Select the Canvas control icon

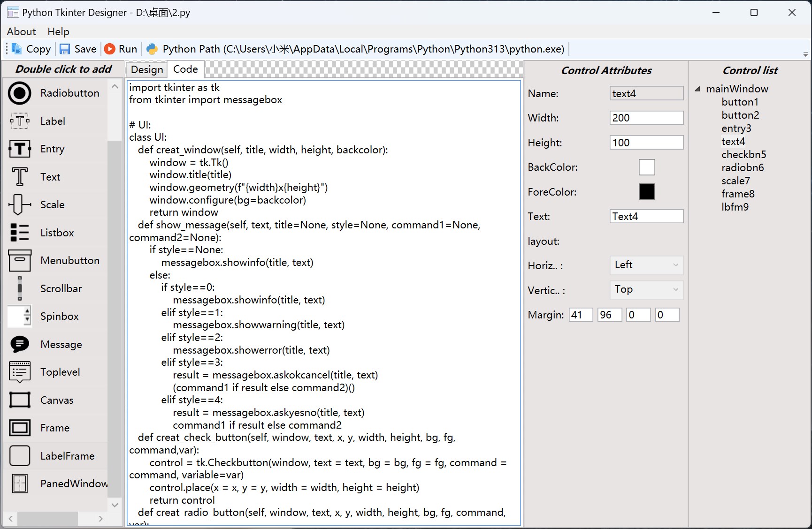(x=20, y=400)
